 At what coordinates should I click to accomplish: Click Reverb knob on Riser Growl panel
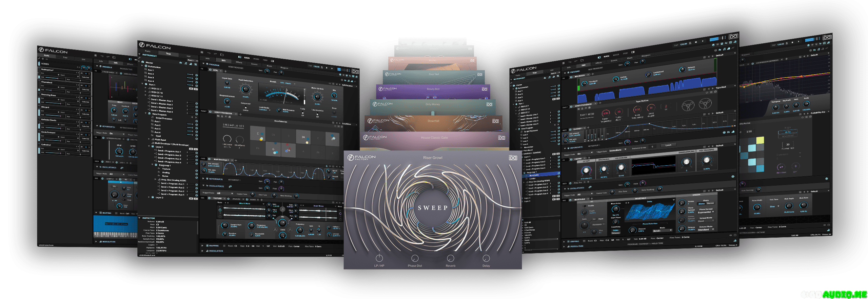450,258
